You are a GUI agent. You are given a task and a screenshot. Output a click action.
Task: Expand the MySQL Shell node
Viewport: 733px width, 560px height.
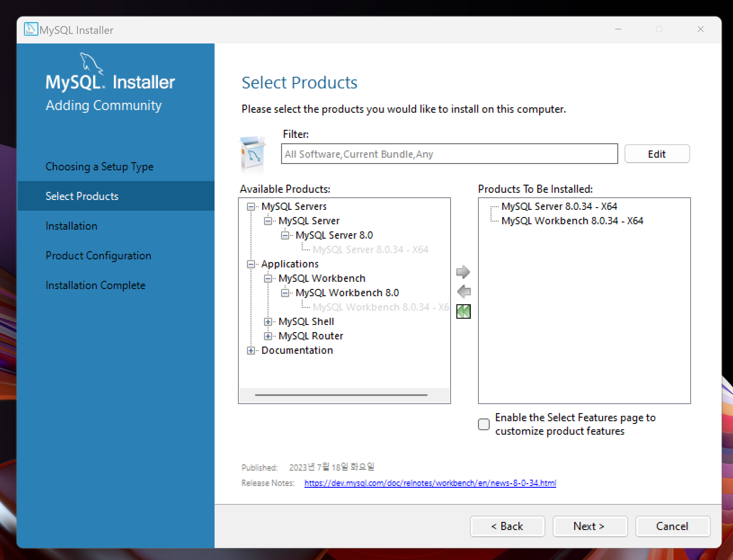(268, 322)
